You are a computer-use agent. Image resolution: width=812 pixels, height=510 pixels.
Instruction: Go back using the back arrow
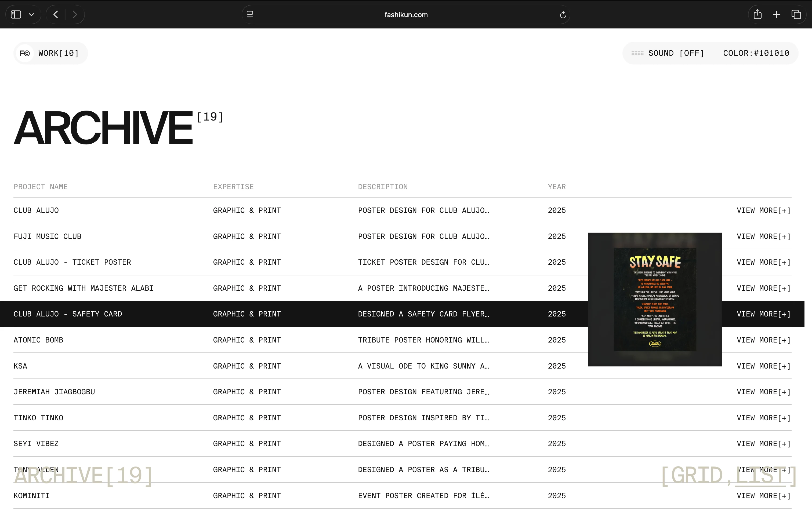[x=56, y=14]
